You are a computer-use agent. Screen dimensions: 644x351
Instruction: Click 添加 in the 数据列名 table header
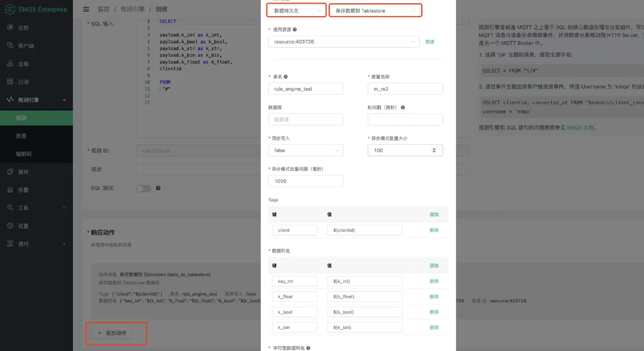[x=434, y=265]
